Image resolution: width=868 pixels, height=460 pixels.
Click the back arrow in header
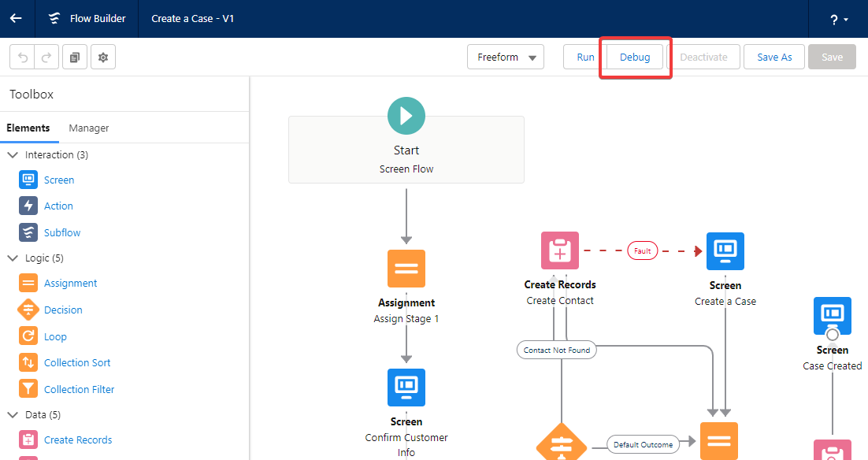[16, 18]
